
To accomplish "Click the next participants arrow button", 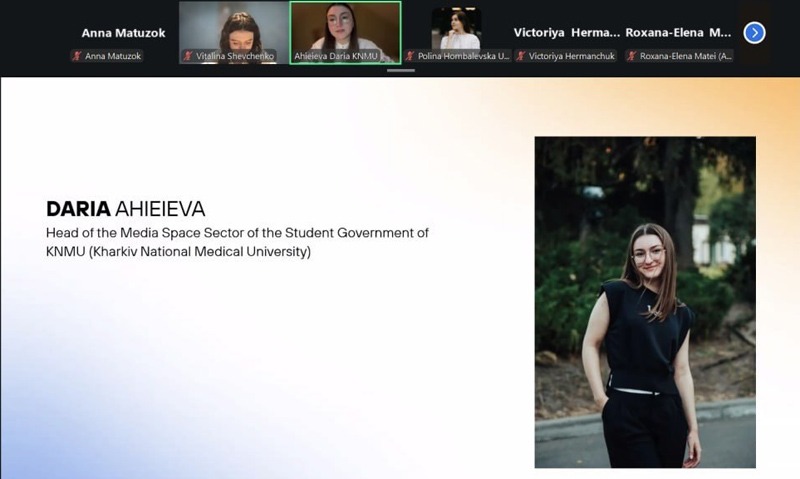I will coord(754,33).
